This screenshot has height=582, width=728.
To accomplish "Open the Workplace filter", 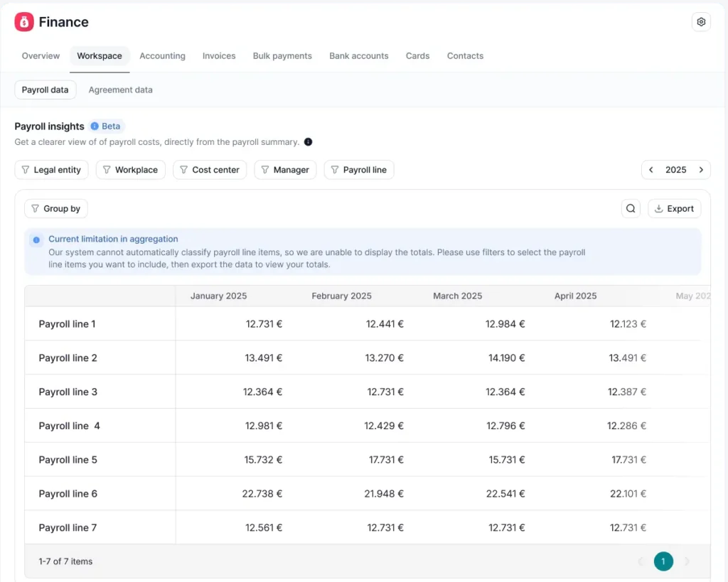I will 131,170.
